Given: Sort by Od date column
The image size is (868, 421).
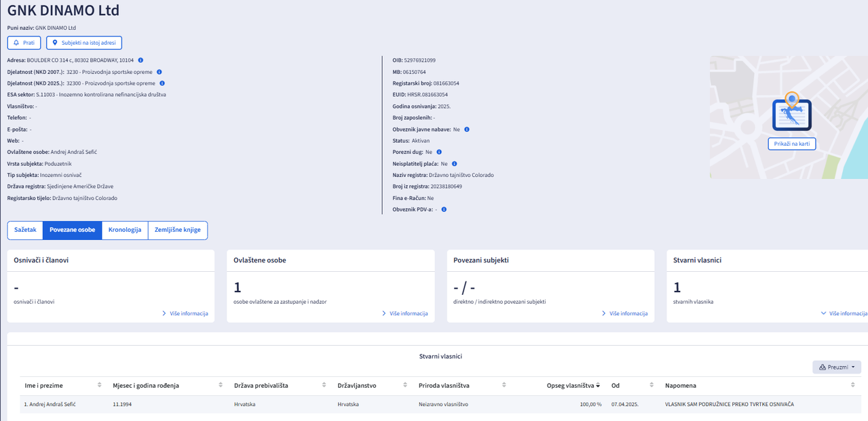Looking at the screenshot, I should [633, 386].
